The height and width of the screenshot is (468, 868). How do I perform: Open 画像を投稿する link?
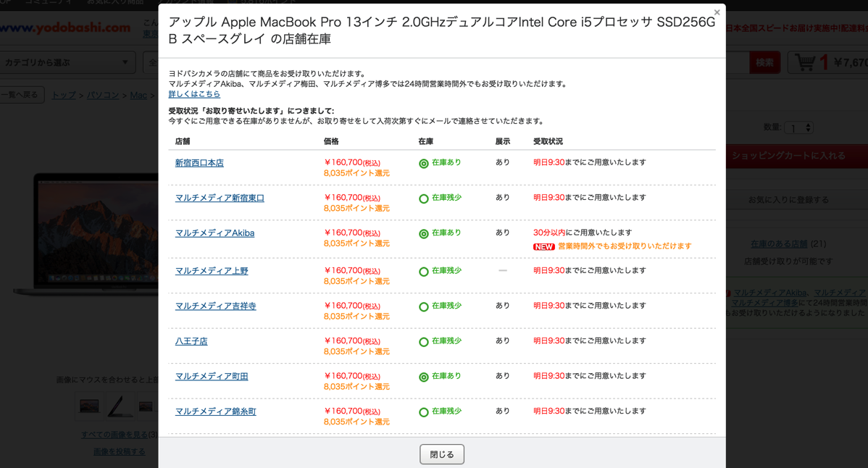pos(119,451)
